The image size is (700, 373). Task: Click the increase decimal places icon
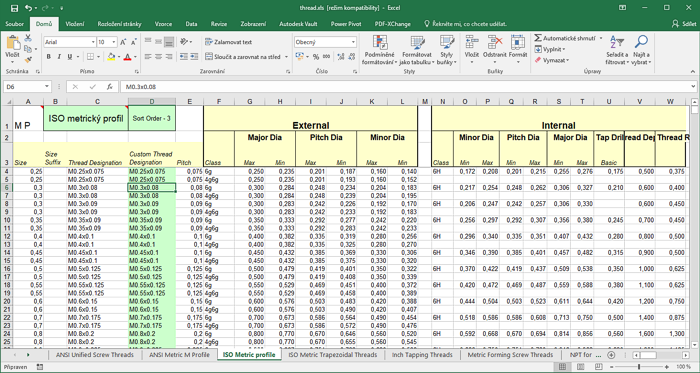tap(340, 57)
